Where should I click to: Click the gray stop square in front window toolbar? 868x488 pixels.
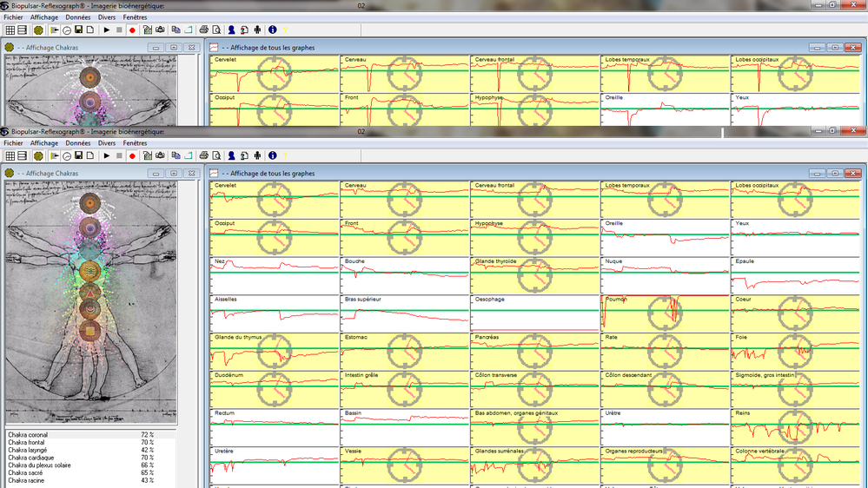click(119, 155)
